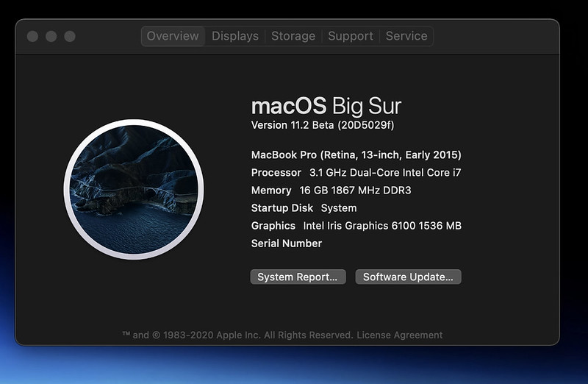This screenshot has width=588, height=384.
Task: Click the Software Update... button
Action: pyautogui.click(x=409, y=277)
